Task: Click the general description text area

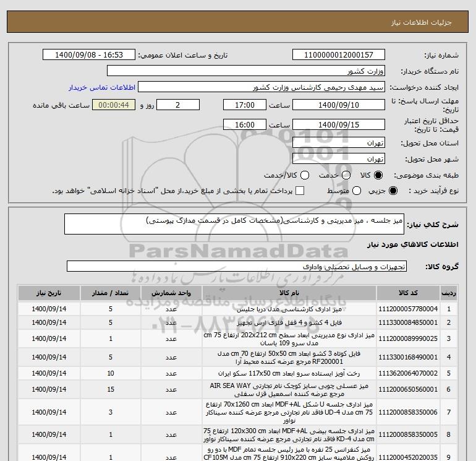Action: [234, 224]
